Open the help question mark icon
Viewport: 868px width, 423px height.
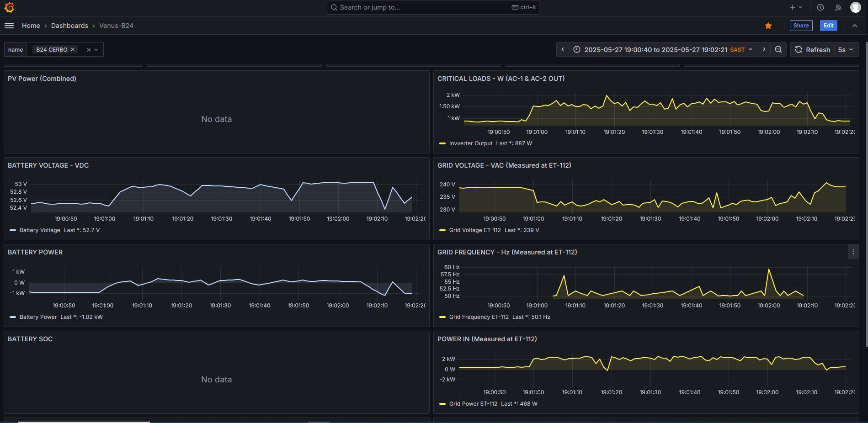820,7
